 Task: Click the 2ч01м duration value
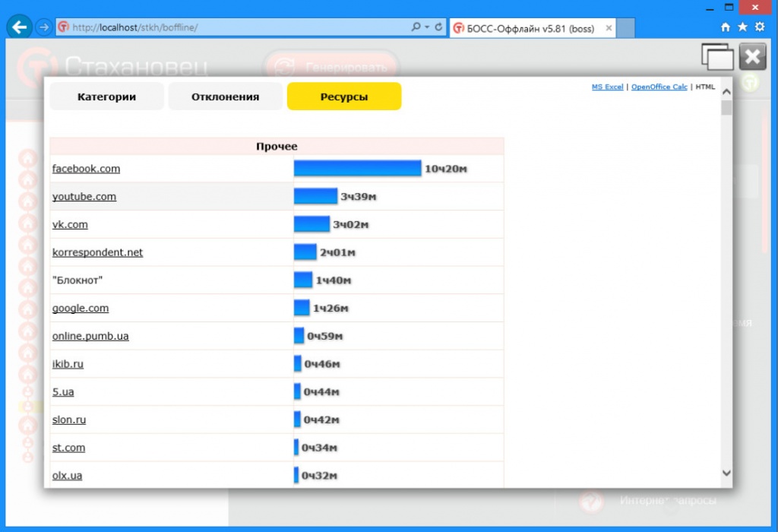337,252
